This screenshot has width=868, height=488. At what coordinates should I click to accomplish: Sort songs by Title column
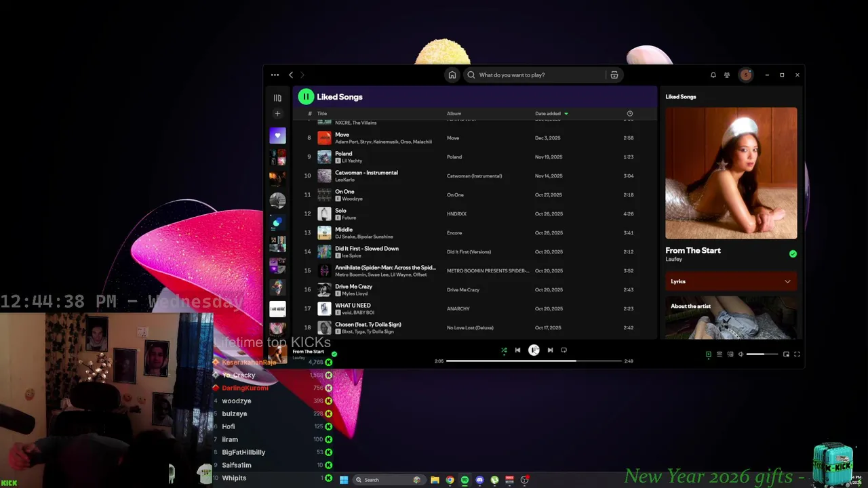point(322,114)
